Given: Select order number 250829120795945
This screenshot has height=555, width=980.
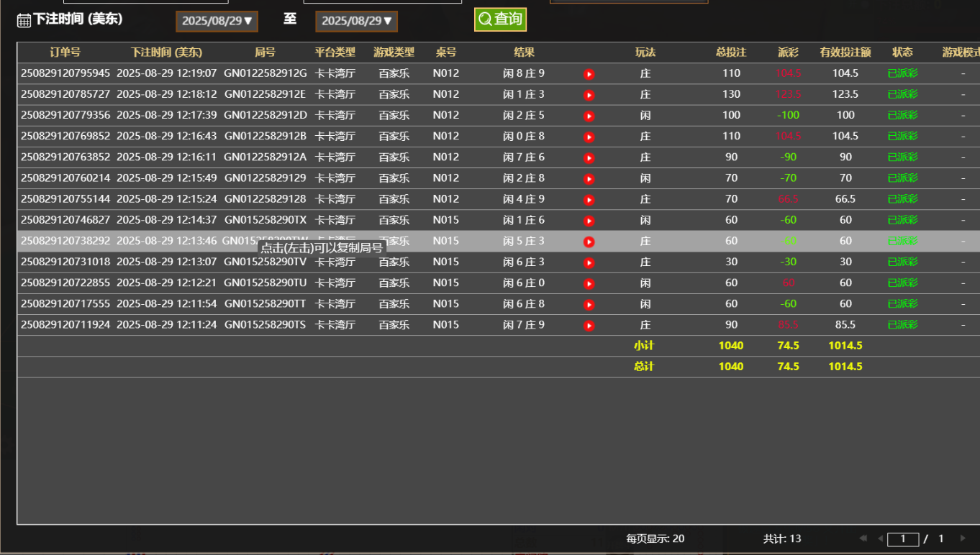Looking at the screenshot, I should tap(65, 73).
